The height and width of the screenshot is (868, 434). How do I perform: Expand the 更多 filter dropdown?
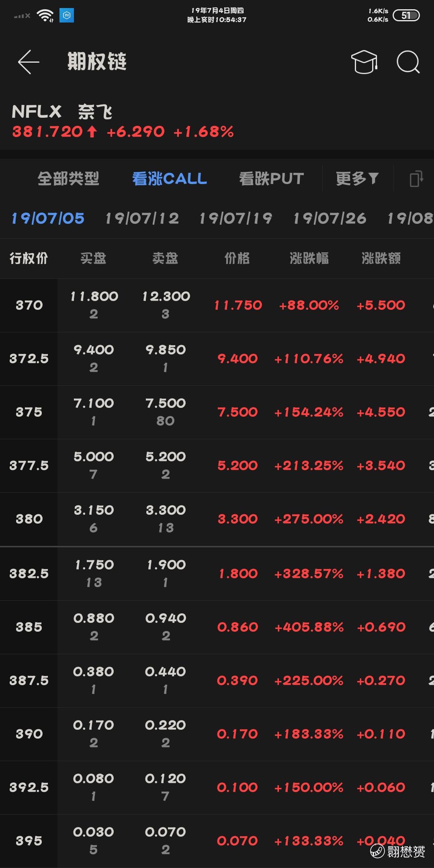coord(357,178)
